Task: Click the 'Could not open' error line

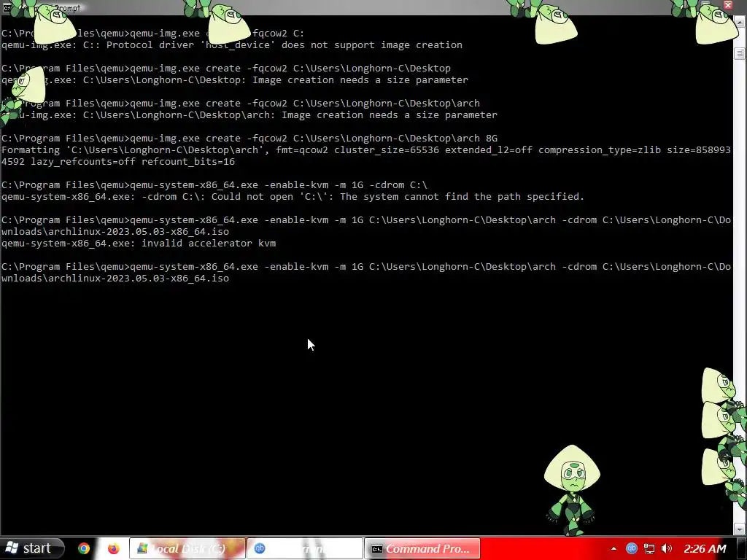Action: pos(293,197)
